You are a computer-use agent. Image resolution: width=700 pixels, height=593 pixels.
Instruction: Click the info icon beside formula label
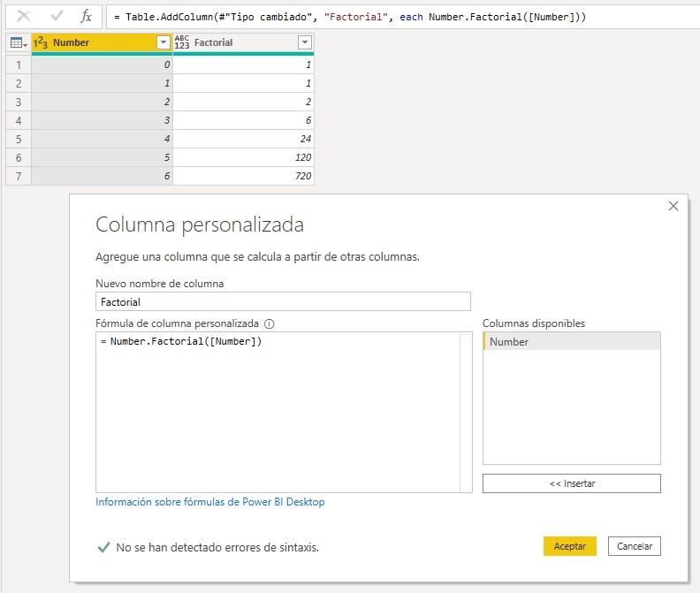tap(270, 324)
